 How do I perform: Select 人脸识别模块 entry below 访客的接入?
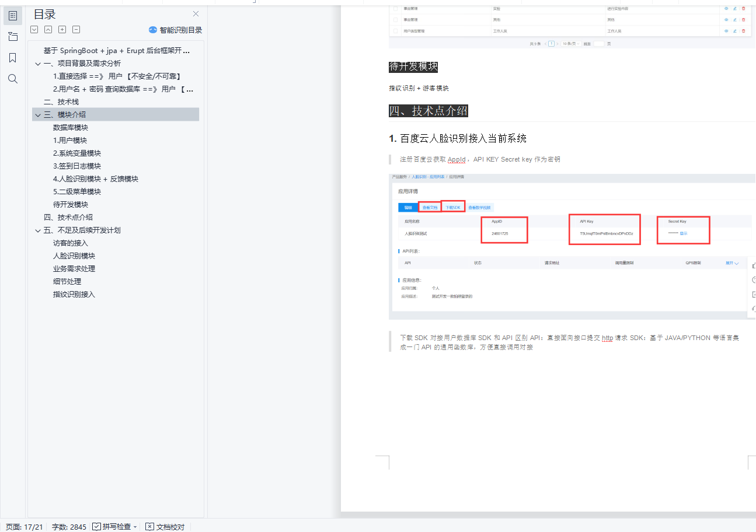[x=74, y=256]
